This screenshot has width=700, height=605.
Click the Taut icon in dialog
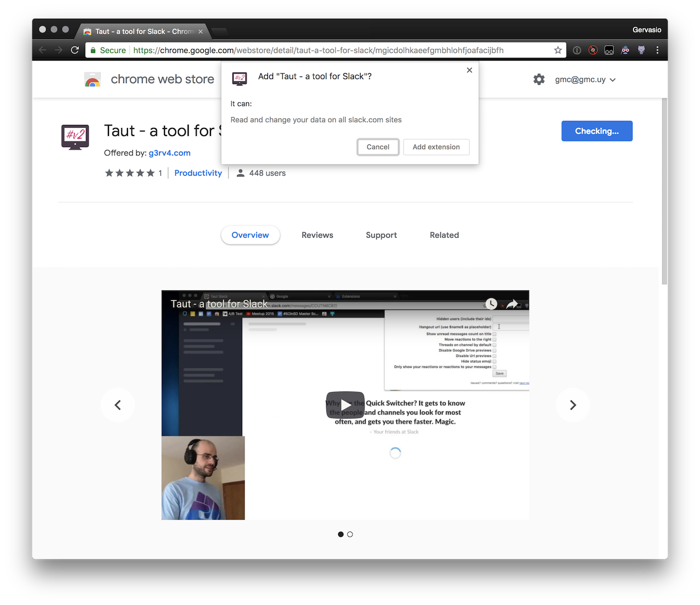(239, 78)
